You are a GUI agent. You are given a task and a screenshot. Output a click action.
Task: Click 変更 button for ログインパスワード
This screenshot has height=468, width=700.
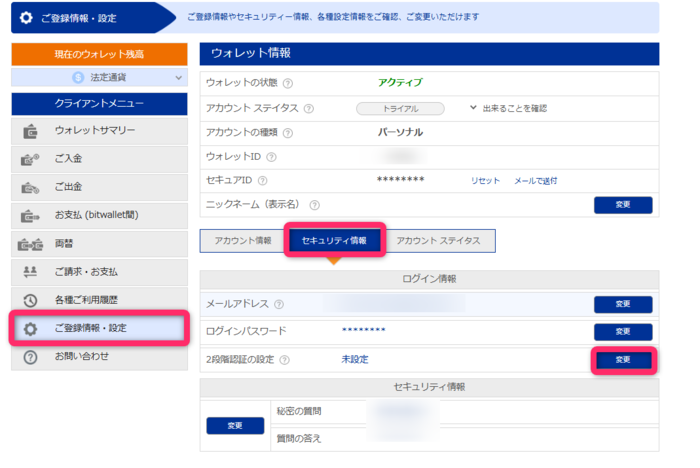pos(623,332)
